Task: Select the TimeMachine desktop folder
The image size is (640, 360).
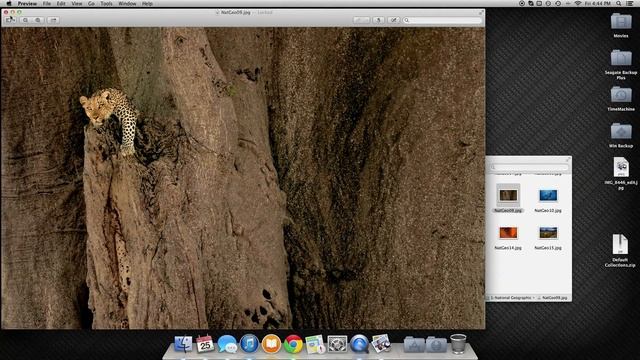Action: pyautogui.click(x=621, y=95)
